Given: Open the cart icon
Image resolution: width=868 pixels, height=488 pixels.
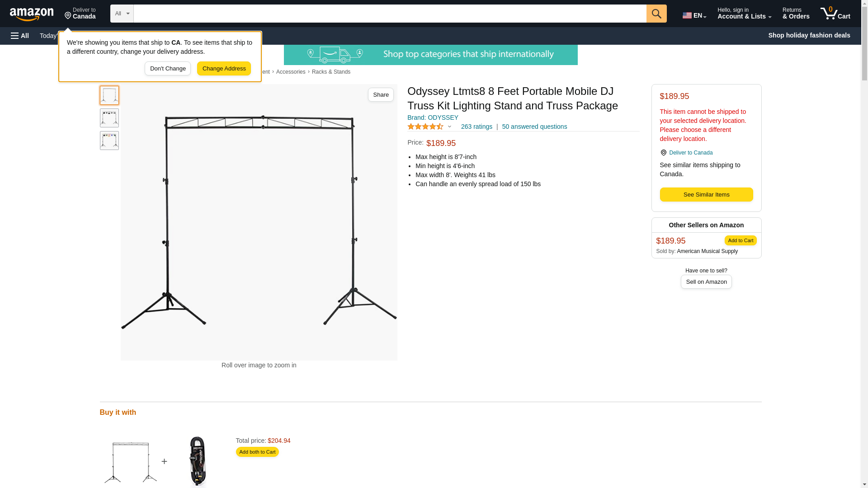Looking at the screenshot, I should click(x=835, y=14).
